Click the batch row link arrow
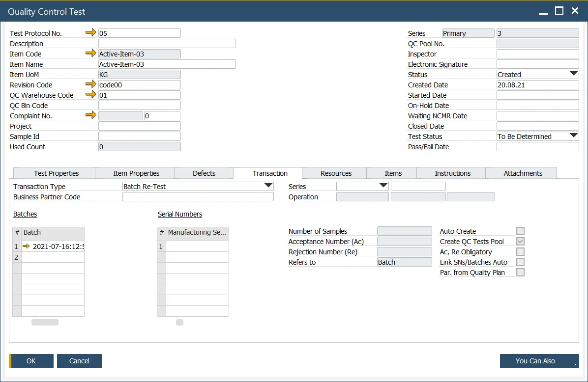The image size is (588, 382). (x=27, y=246)
